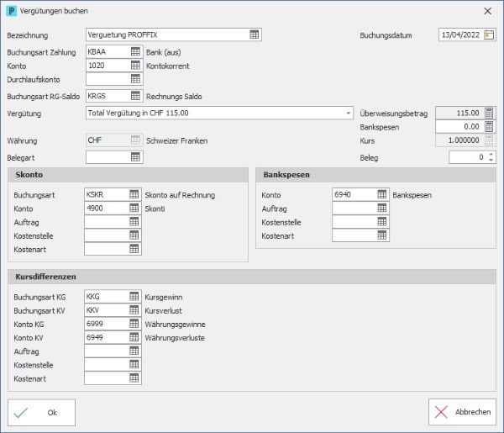The image size is (504, 433).
Task: Open lookup icon for Bankspesen Kostenart
Action: tap(382, 235)
